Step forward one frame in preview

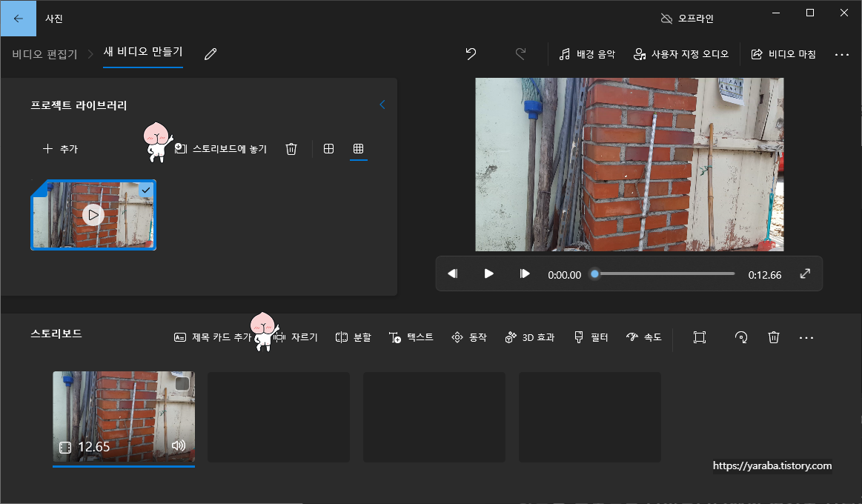525,273
